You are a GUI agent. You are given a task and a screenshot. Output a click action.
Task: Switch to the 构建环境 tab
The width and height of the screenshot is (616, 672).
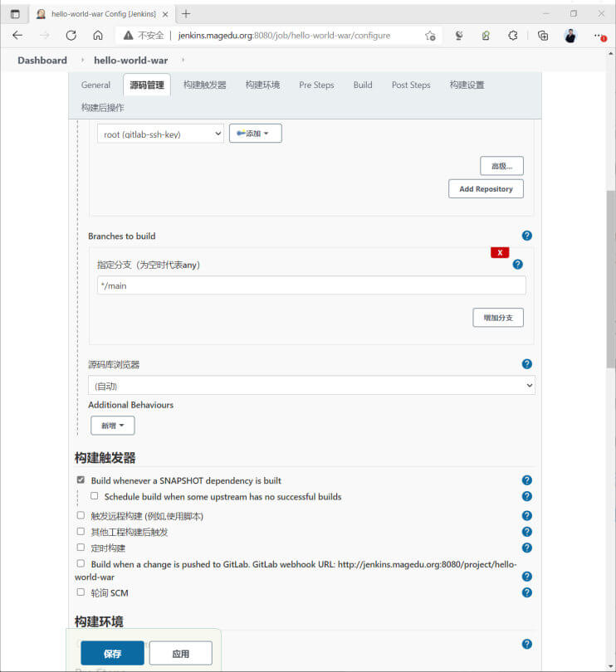[262, 85]
